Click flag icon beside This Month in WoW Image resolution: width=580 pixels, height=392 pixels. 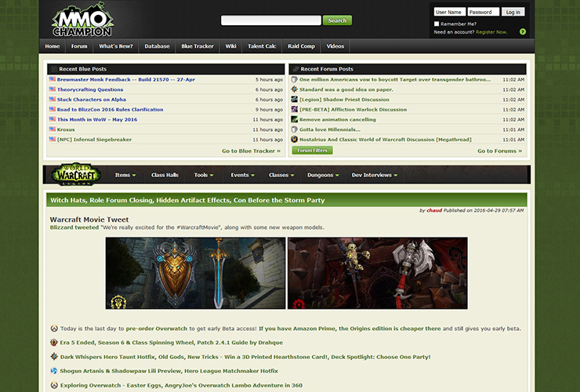pyautogui.click(x=53, y=119)
